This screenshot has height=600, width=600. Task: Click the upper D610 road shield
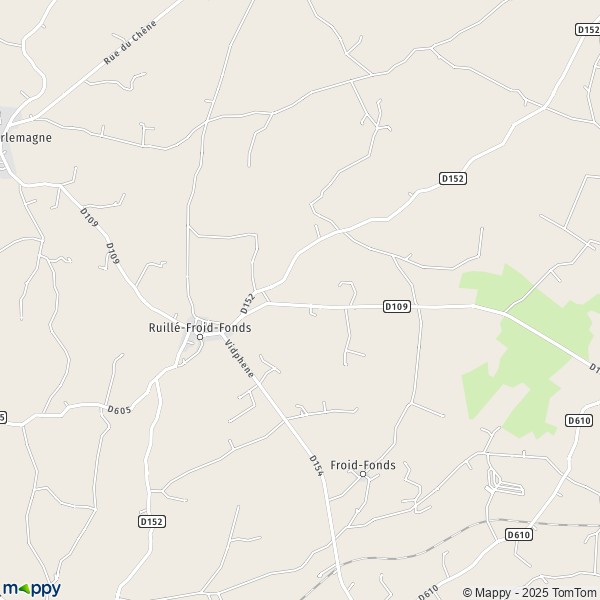pos(579,421)
